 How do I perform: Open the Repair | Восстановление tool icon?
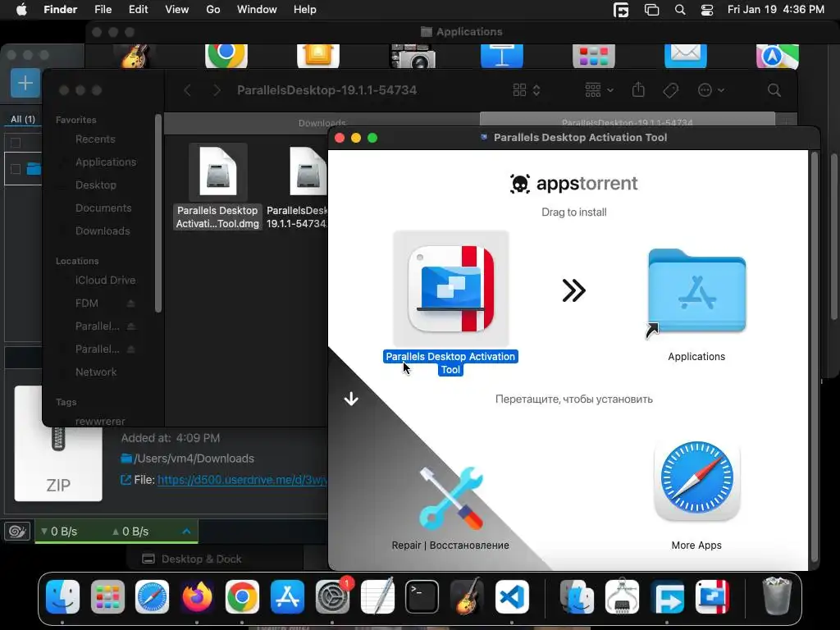point(450,498)
